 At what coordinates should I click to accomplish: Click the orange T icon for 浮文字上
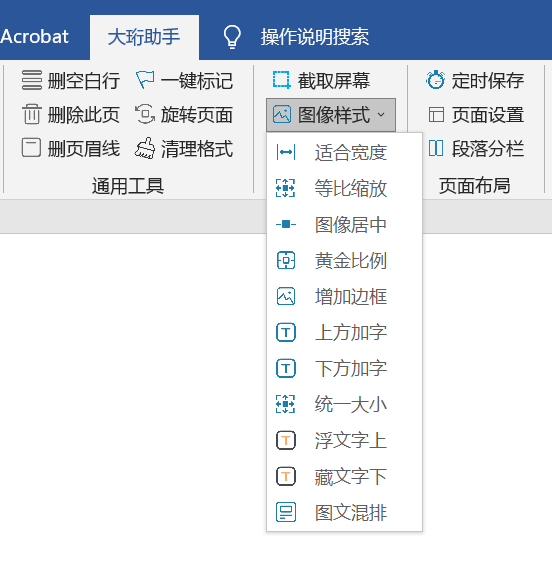point(286,440)
